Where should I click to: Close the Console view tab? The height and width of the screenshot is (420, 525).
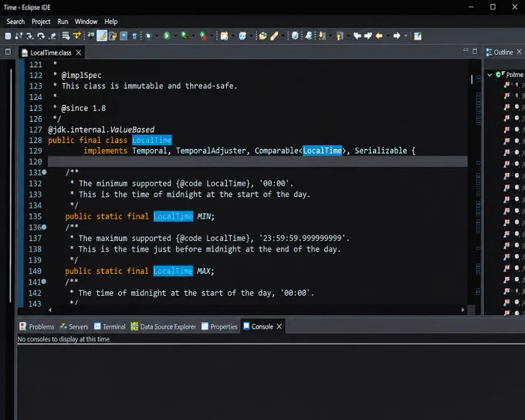tap(279, 327)
